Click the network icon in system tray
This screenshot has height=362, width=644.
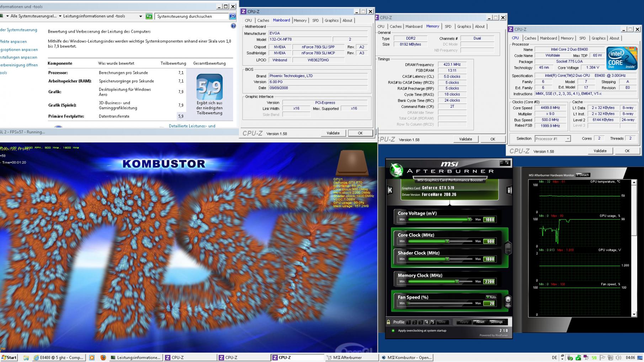click(610, 358)
